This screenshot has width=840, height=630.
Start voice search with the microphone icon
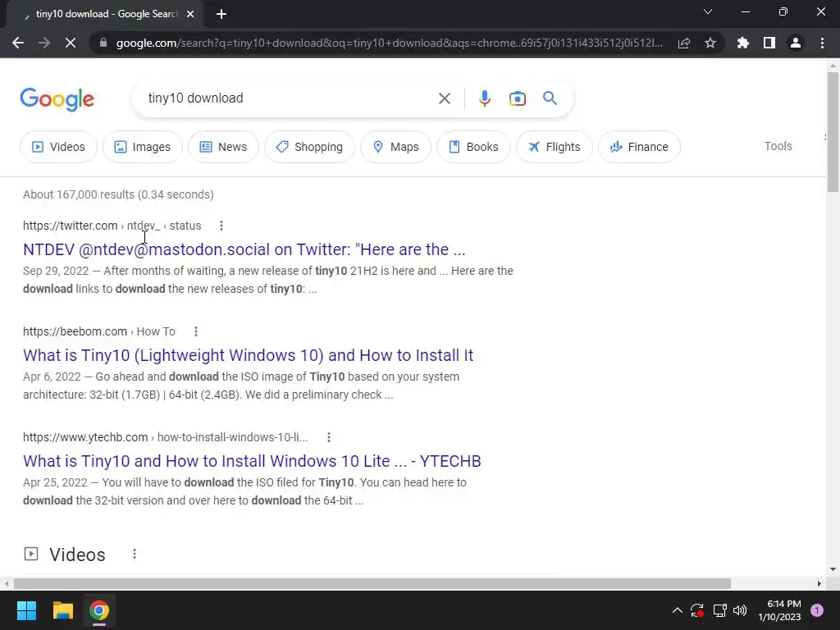(x=484, y=98)
